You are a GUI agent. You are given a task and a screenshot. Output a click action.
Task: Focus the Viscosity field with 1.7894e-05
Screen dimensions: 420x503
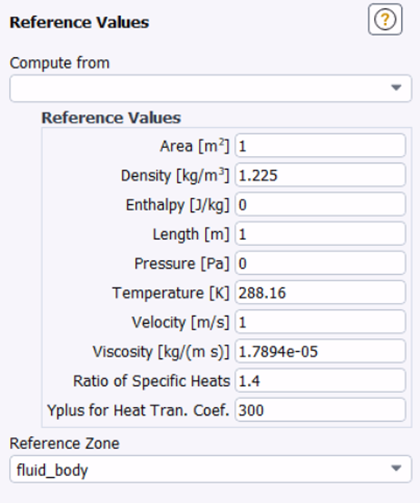(320, 351)
